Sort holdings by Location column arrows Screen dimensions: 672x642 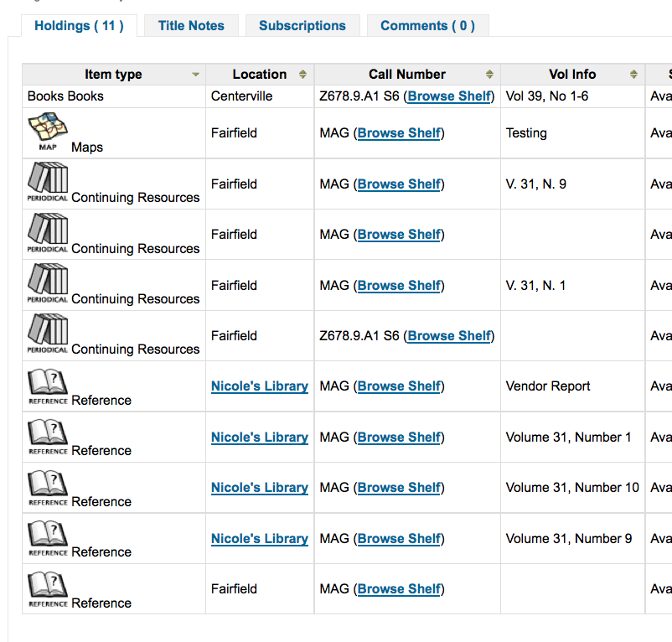303,75
